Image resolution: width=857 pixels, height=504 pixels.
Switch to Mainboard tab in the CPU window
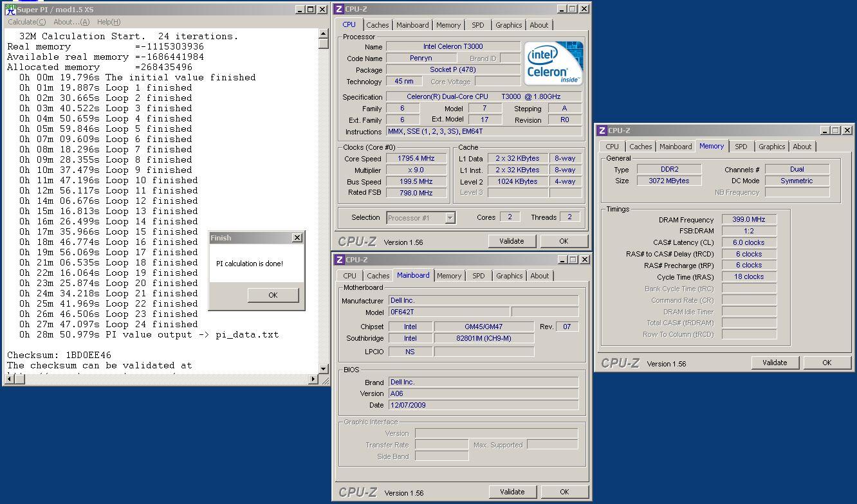(412, 25)
